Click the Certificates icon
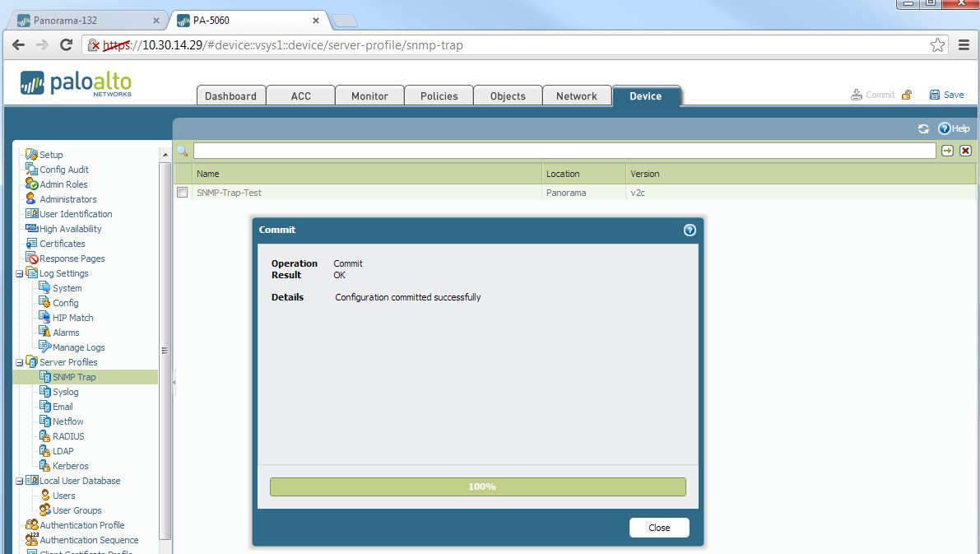 (31, 243)
